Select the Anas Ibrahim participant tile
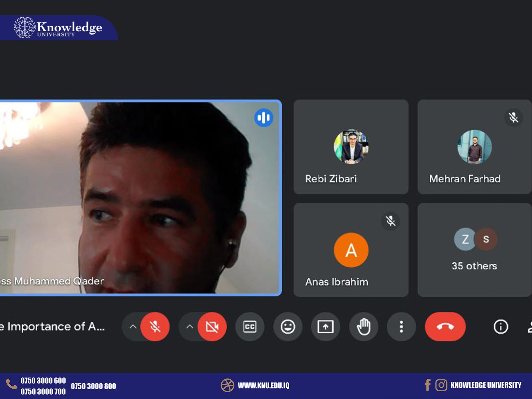 pos(351,250)
